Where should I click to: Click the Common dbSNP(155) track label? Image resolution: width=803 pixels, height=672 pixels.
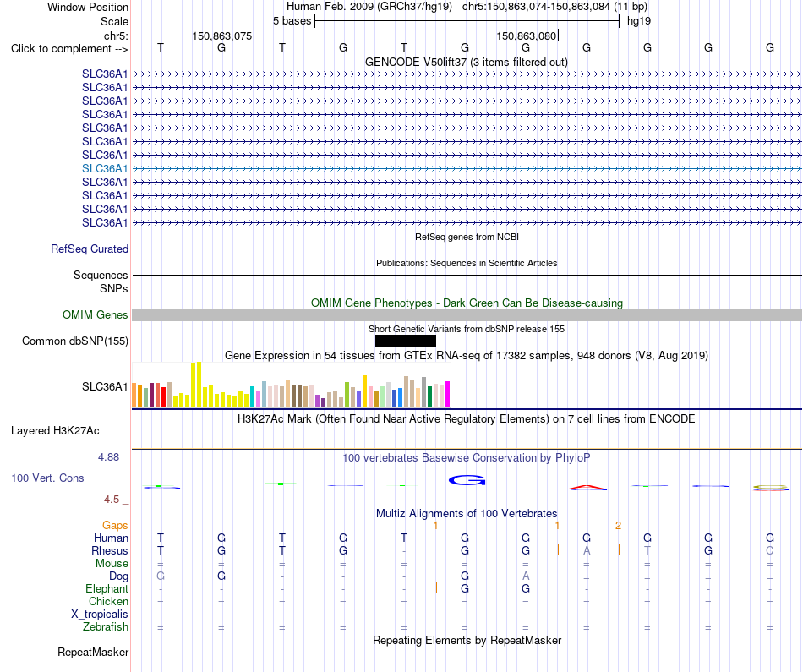(74, 341)
